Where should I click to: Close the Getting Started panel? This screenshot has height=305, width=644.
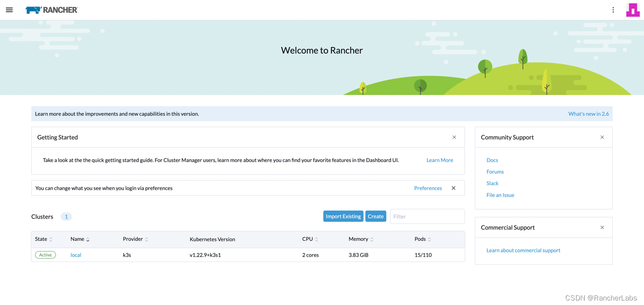pyautogui.click(x=454, y=137)
